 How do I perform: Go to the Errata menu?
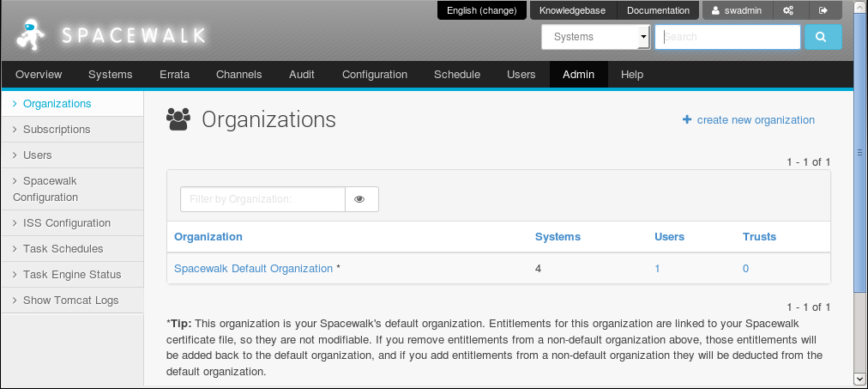174,74
